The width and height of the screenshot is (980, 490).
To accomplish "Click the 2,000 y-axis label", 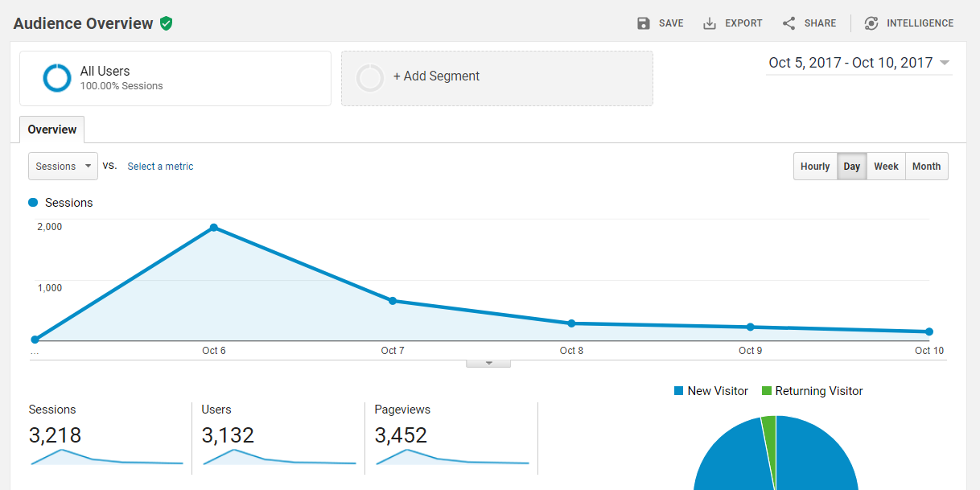I will [x=50, y=227].
